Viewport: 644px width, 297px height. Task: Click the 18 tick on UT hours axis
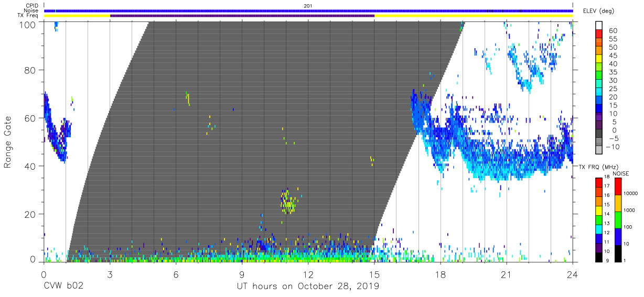pyautogui.click(x=441, y=274)
